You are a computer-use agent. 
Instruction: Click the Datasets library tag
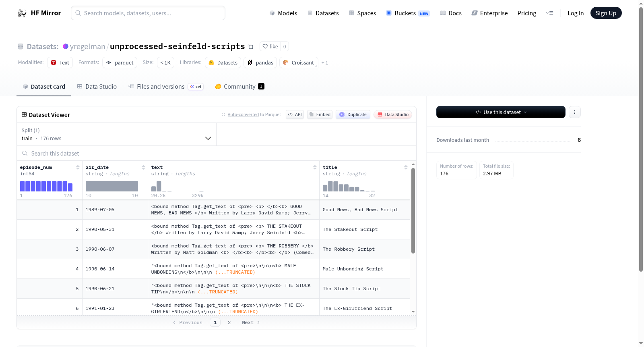tap(223, 62)
